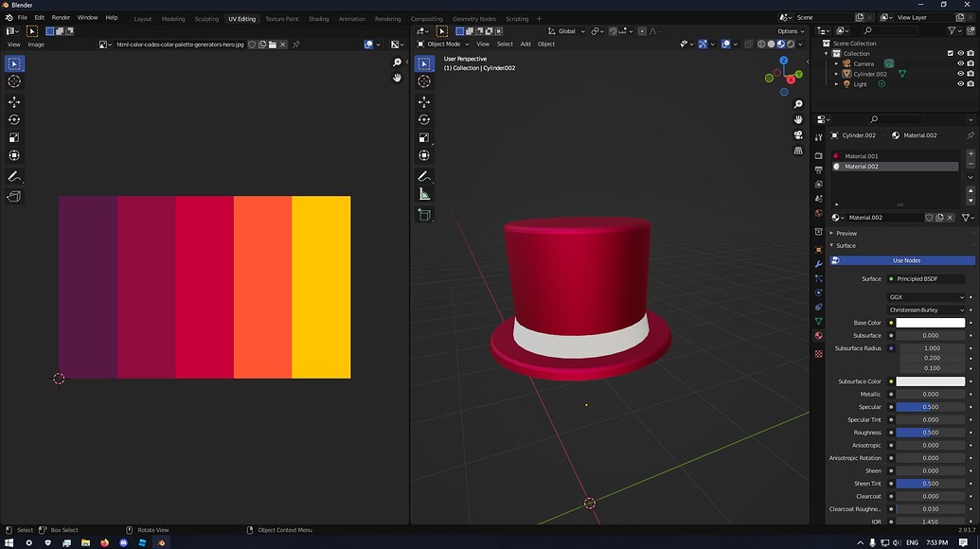980x549 pixels.
Task: Switch to the Shading workspace tab
Action: pos(318,19)
